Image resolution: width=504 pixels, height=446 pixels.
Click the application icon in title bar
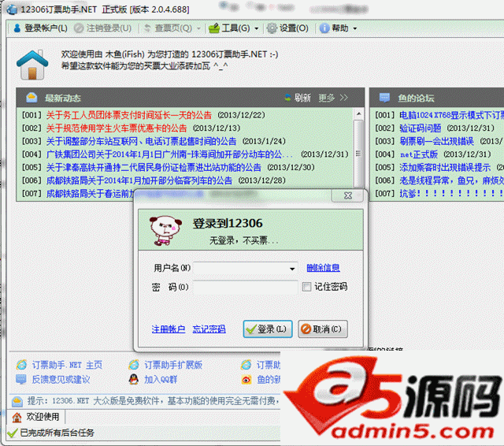(12, 9)
